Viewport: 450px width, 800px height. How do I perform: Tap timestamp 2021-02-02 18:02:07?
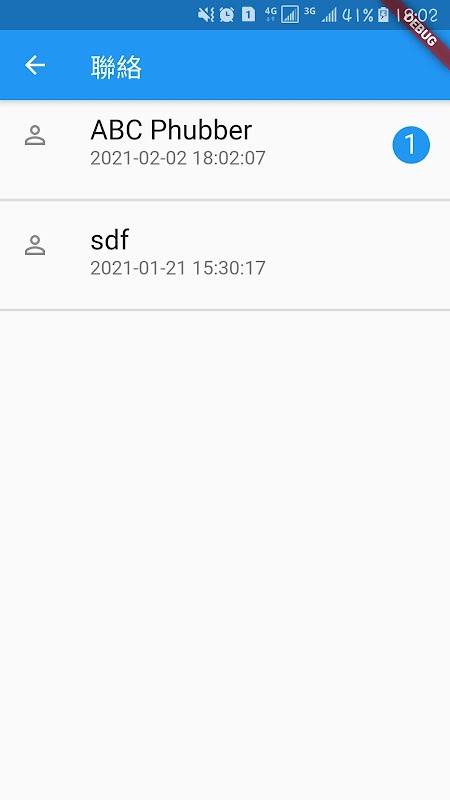click(178, 158)
